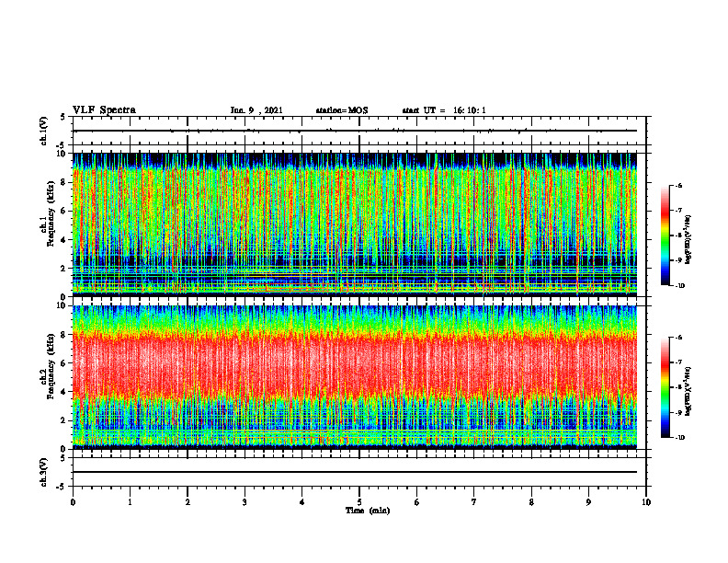Click the red band in ch.2 spectrogram

click(355, 365)
